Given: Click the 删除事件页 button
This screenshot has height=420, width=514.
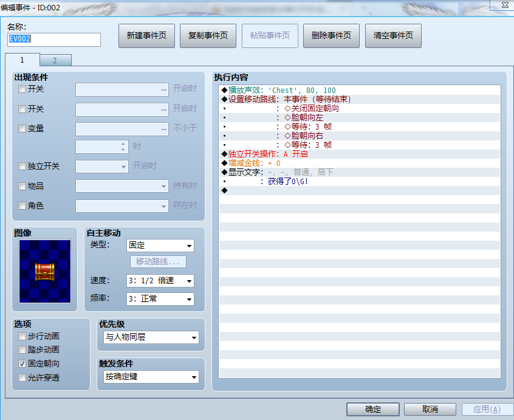Looking at the screenshot, I should [x=331, y=36].
